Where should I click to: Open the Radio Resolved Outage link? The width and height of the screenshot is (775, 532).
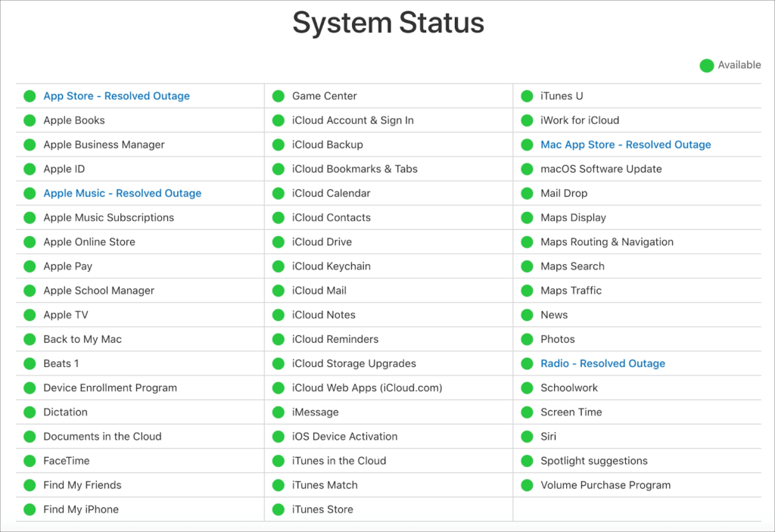pos(602,363)
